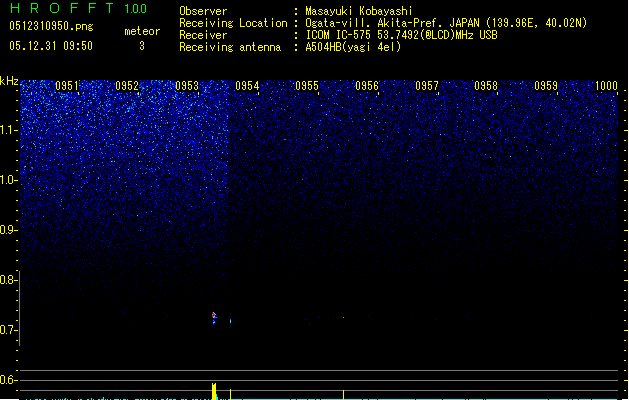Click the 0.7 kHz axis label
Viewport: 629px width, 400px height.
(9, 330)
